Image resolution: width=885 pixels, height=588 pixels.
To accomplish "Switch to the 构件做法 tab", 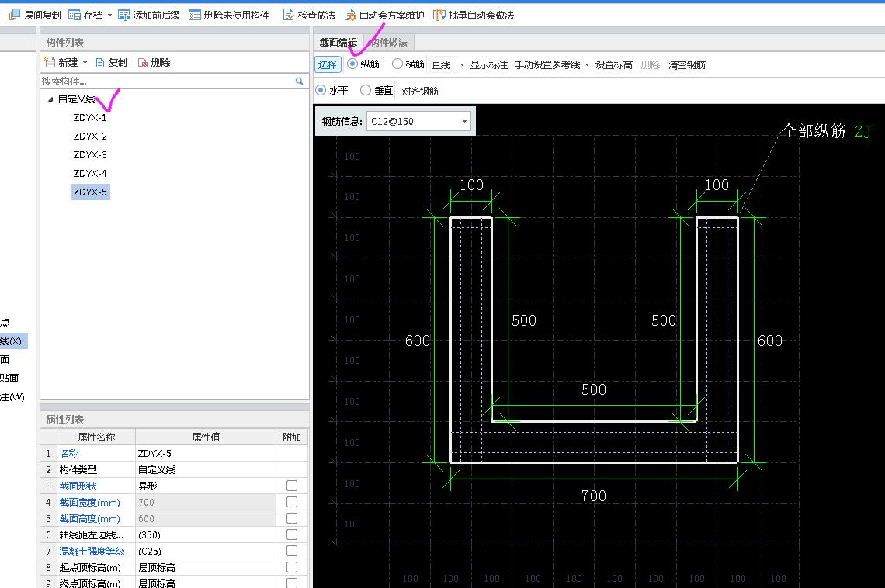I will click(x=390, y=43).
